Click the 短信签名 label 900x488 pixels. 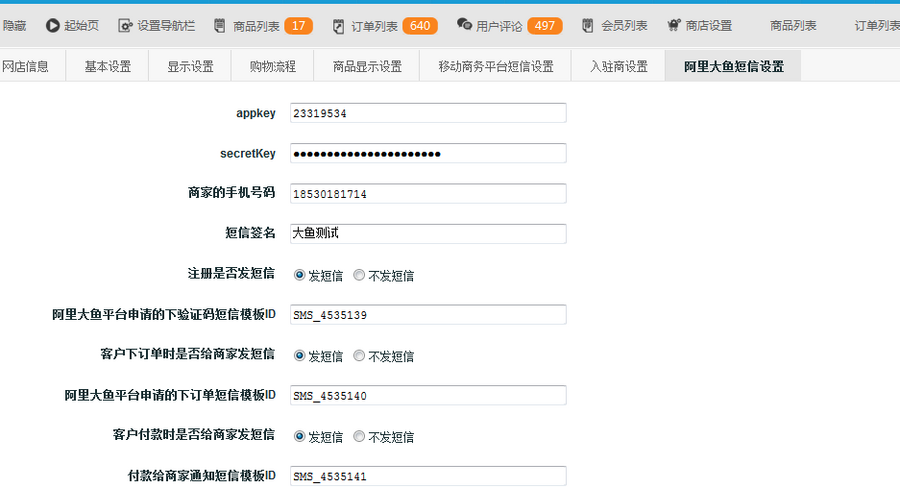tap(250, 233)
